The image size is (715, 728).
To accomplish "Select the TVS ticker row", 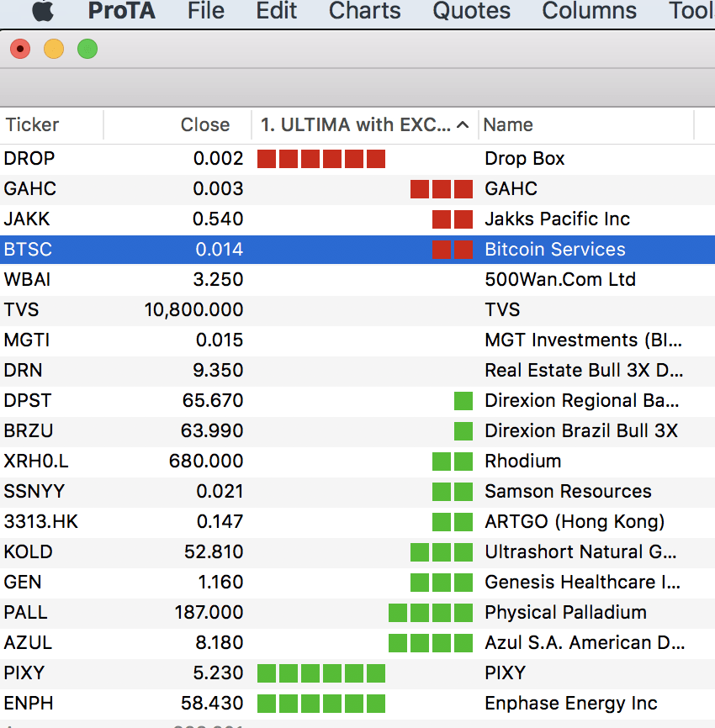I will (22, 310).
